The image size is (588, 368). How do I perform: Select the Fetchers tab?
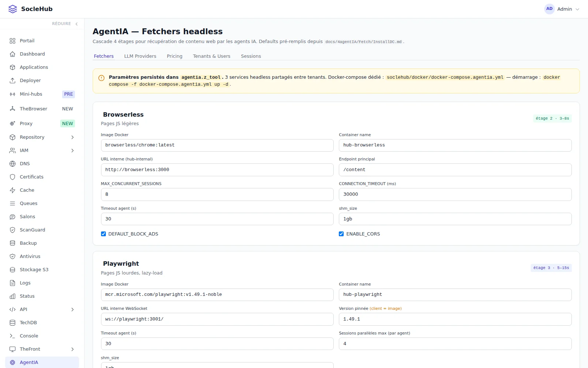point(104,56)
